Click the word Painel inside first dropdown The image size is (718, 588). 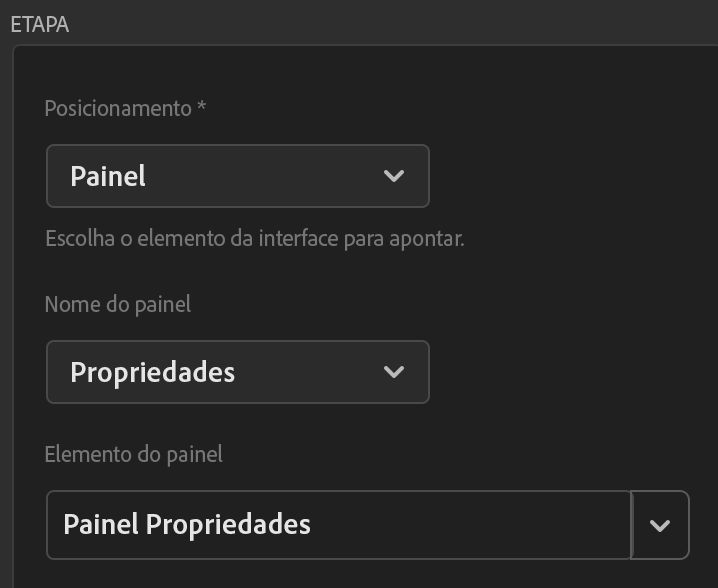108,177
